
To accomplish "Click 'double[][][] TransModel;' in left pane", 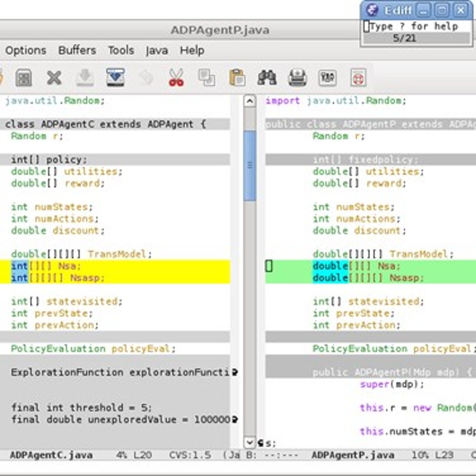I will (x=81, y=254).
